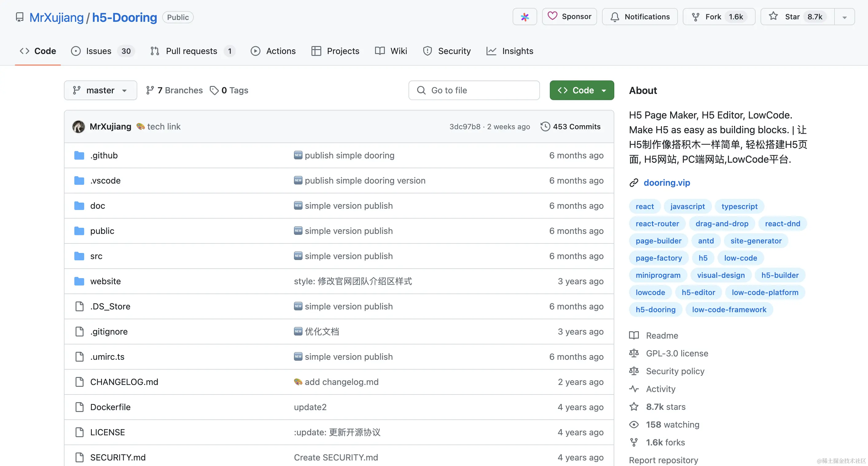Open the Projects tab
The height and width of the screenshot is (466, 868).
pyautogui.click(x=336, y=51)
